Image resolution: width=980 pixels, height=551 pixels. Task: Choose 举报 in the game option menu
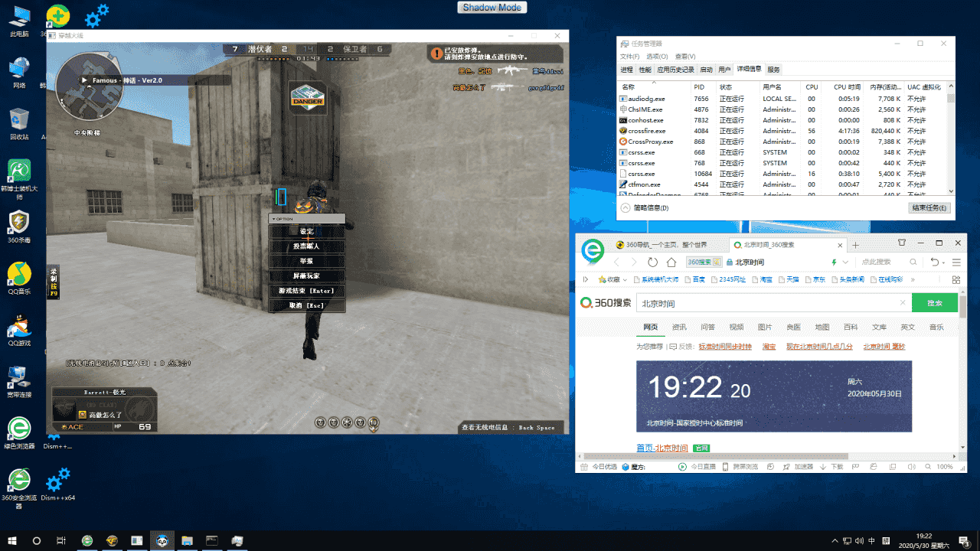[306, 261]
